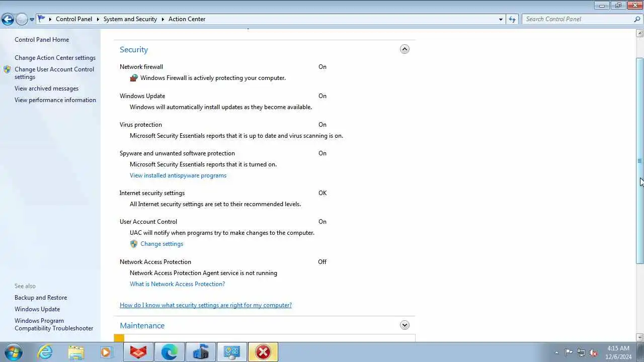
Task: Select System and Security breadcrumb
Action: click(x=130, y=19)
